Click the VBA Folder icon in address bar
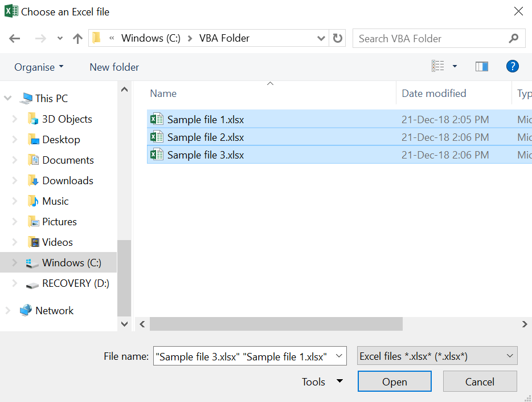The width and height of the screenshot is (532, 402). point(96,38)
